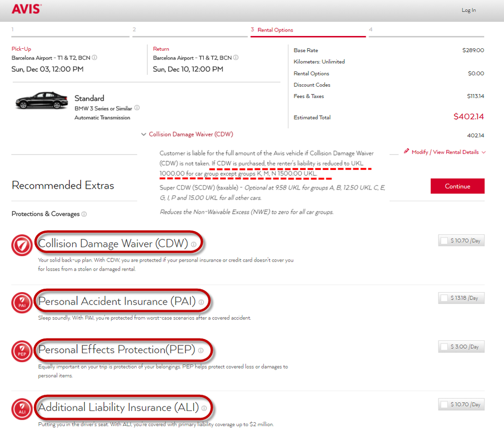Click the red Continue button
The height and width of the screenshot is (437, 504).
[x=457, y=186]
